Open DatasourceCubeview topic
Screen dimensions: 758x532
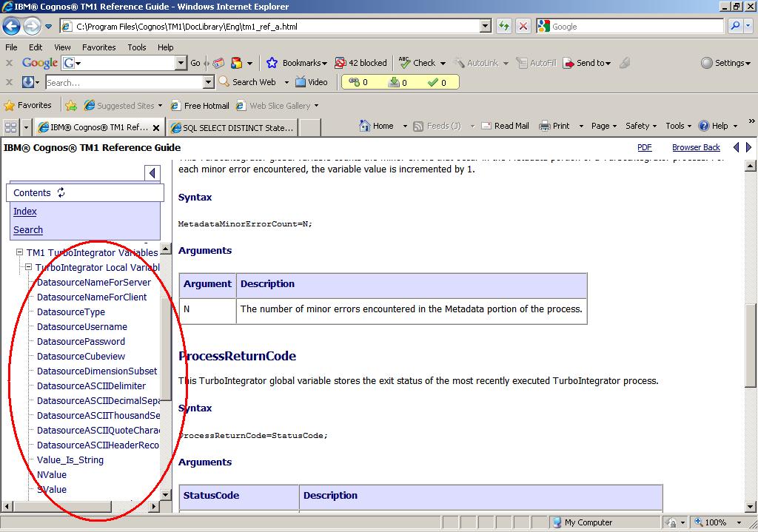click(x=81, y=356)
